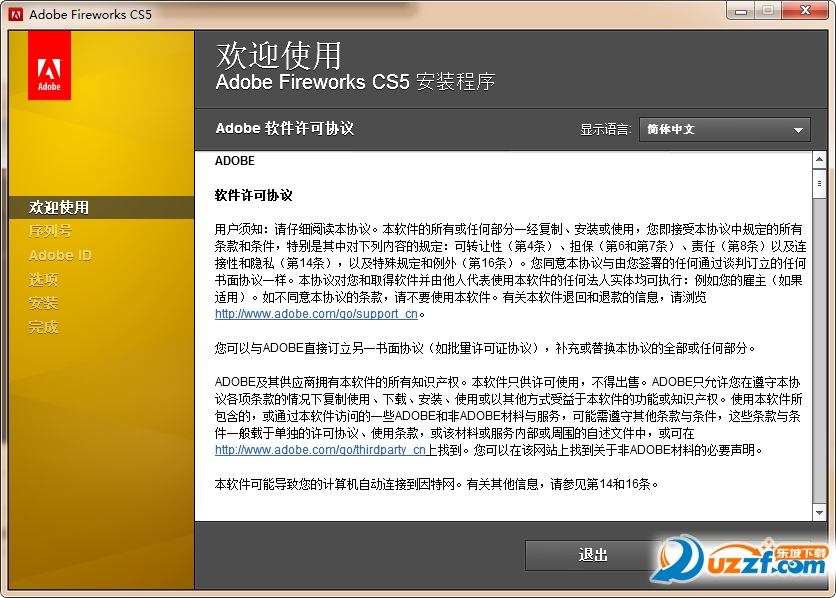The height and width of the screenshot is (598, 836).
Task: Minimize the installer window
Action: coord(741,11)
